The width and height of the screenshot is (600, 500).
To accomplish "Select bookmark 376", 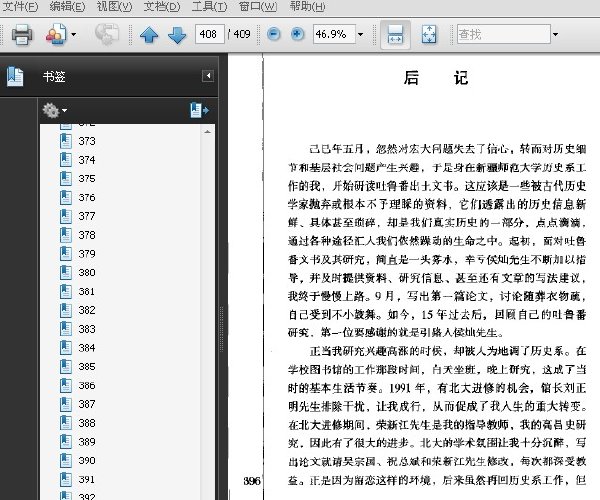I will (87, 197).
